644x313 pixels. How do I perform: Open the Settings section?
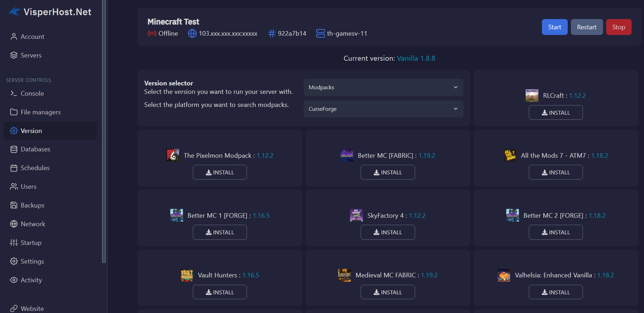tap(50, 261)
